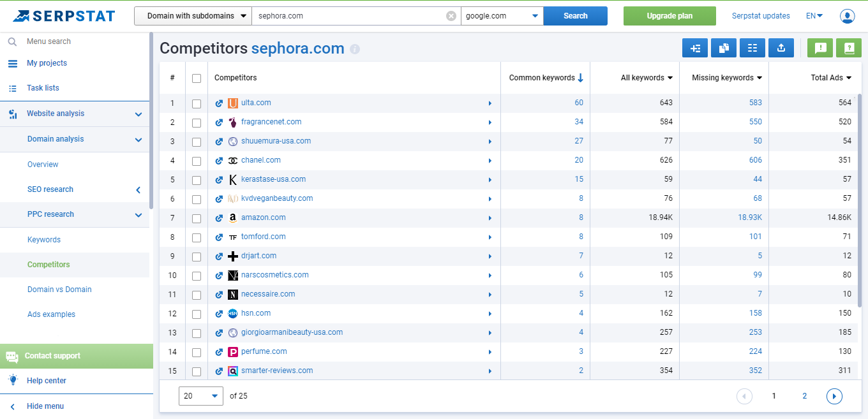Click the green help book icon
Image resolution: width=868 pixels, height=419 pixels.
pos(849,48)
